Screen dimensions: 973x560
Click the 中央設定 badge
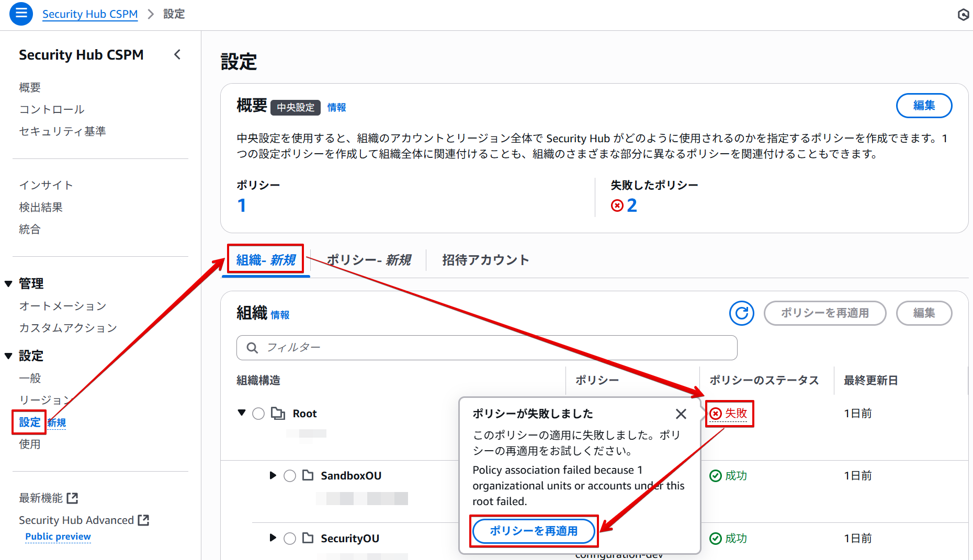coord(296,107)
